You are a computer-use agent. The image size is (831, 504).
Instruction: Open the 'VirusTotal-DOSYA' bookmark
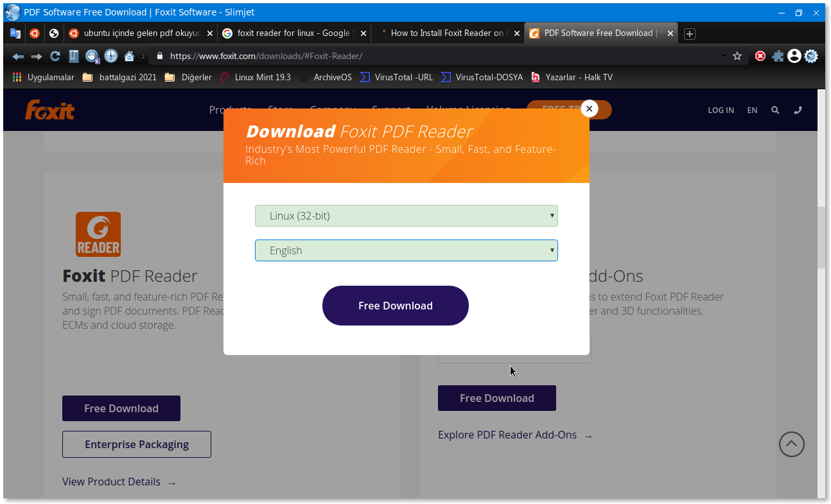point(482,77)
